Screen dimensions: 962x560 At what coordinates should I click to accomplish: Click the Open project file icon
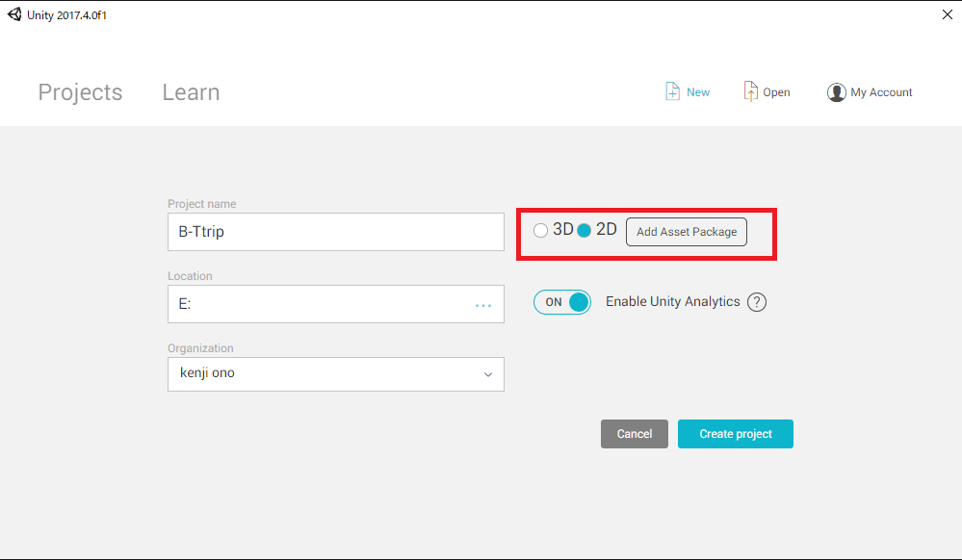(x=750, y=91)
